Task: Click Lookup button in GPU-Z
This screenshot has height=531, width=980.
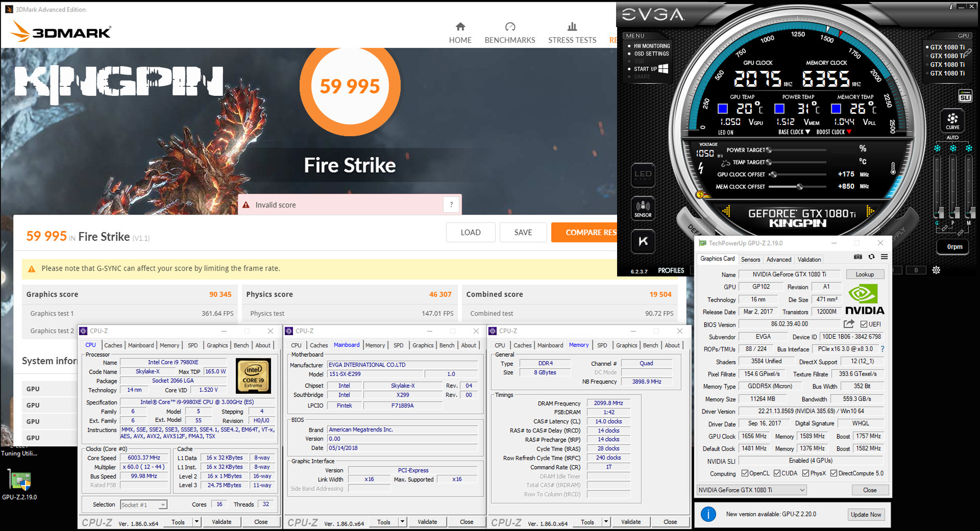Action: click(865, 274)
